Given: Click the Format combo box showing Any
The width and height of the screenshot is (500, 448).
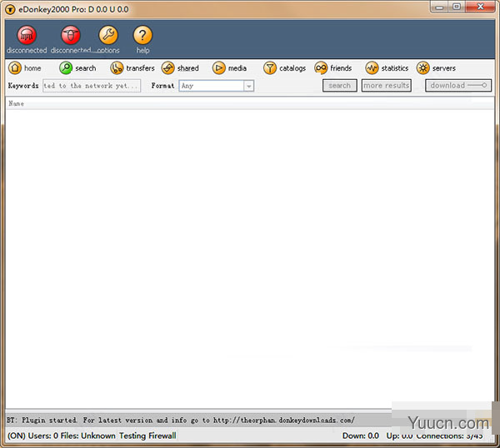Looking at the screenshot, I should (x=216, y=86).
